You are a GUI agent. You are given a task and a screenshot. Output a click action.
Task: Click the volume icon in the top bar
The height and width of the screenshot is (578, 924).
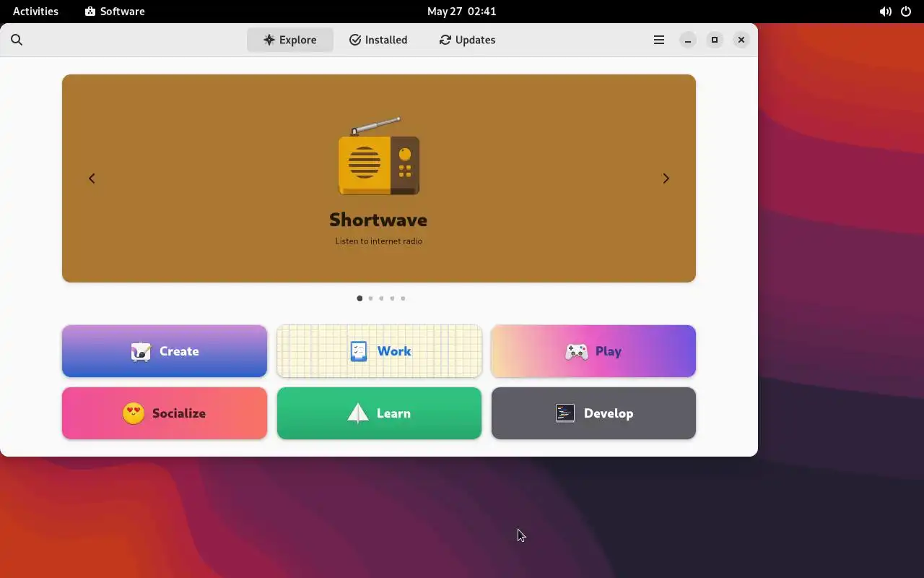click(x=885, y=12)
